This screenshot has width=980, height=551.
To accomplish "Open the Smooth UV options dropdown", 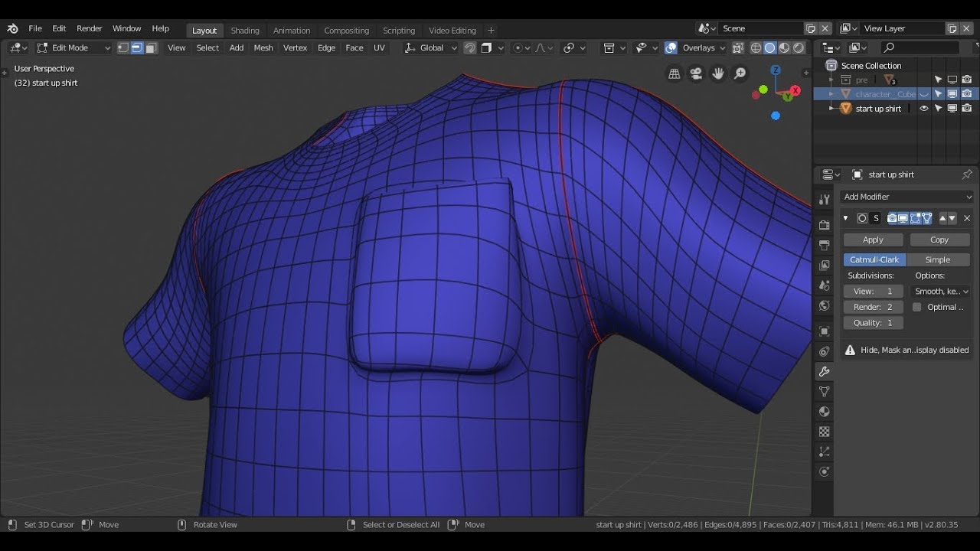I will (941, 292).
